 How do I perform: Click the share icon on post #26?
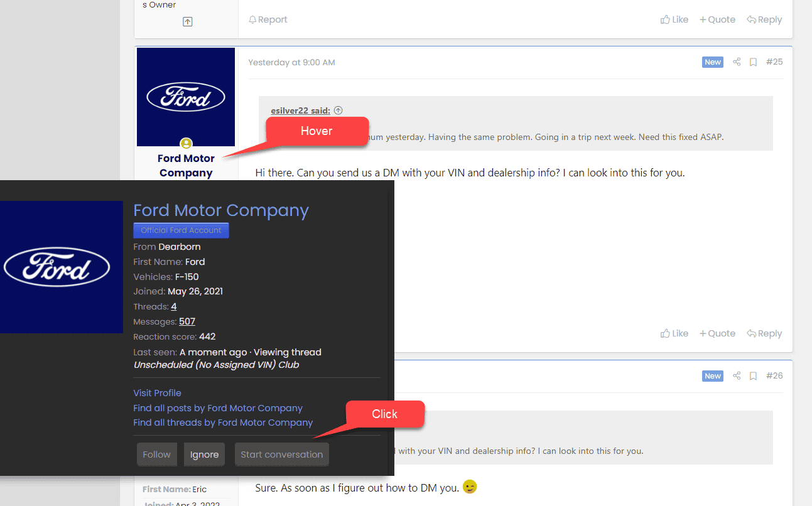tap(737, 376)
